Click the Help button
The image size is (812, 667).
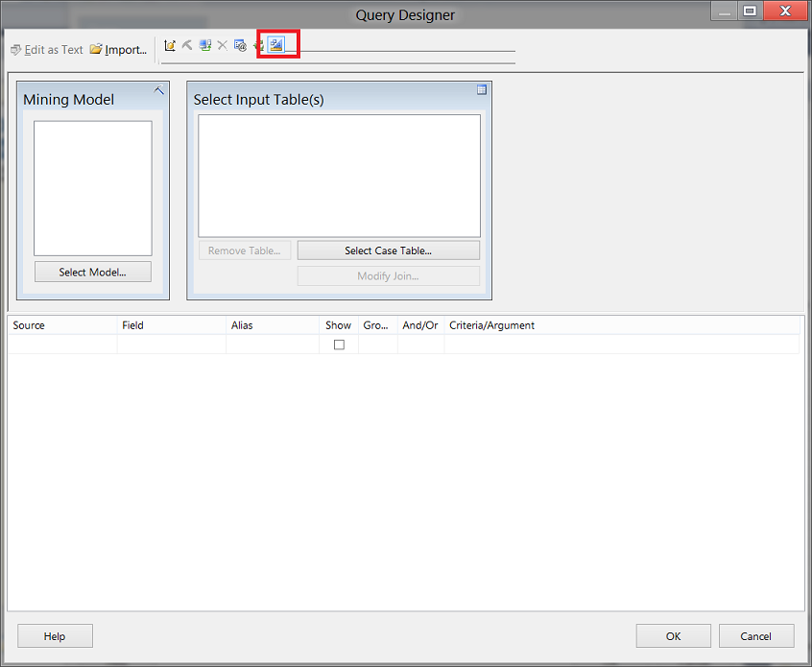tap(55, 636)
